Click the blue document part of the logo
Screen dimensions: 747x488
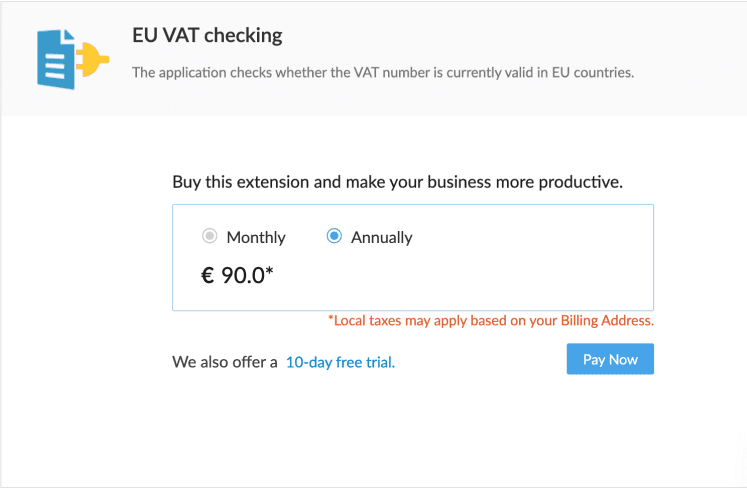[x=56, y=59]
